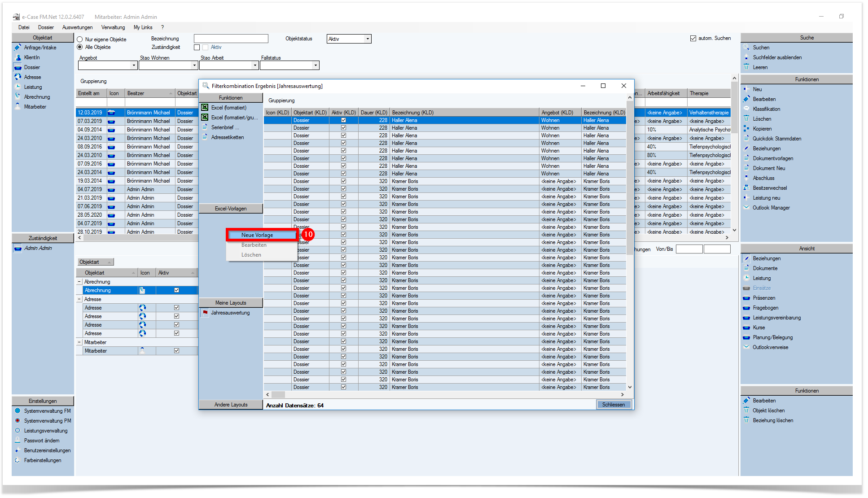The width and height of the screenshot is (868, 498).
Task: Select Leistung icon in Objektart panel
Action: pos(18,87)
